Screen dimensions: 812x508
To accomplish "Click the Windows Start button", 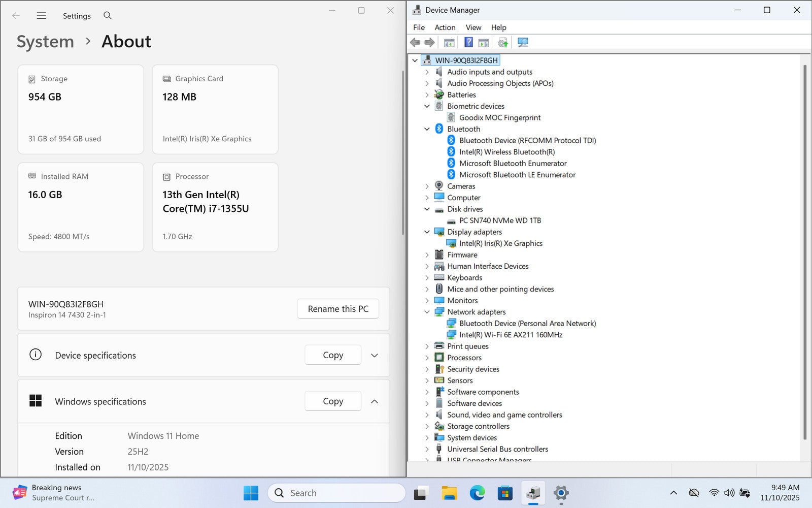I will click(251, 493).
